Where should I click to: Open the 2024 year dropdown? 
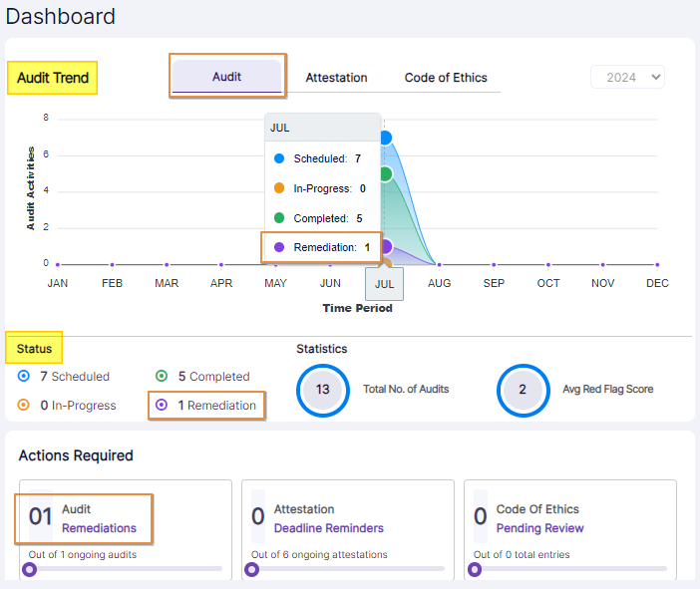[x=627, y=77]
